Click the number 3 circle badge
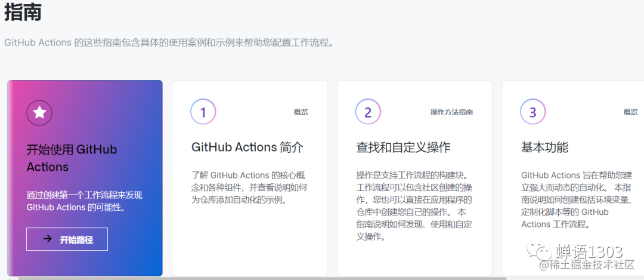 point(533,112)
